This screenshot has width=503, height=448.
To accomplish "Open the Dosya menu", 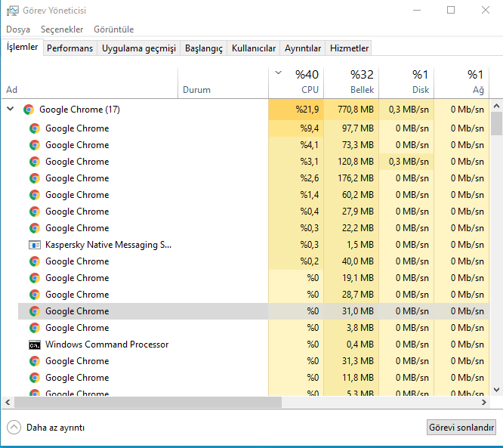I will (18, 29).
